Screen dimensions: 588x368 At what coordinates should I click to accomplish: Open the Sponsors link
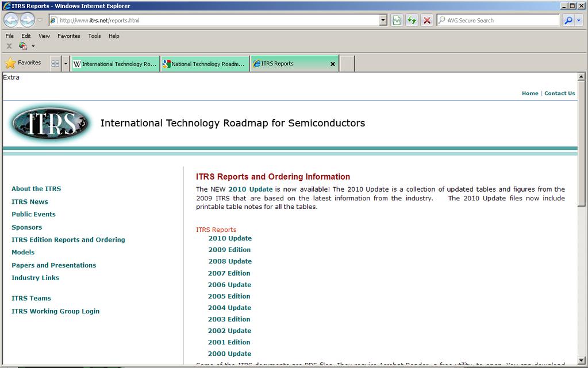pos(26,227)
